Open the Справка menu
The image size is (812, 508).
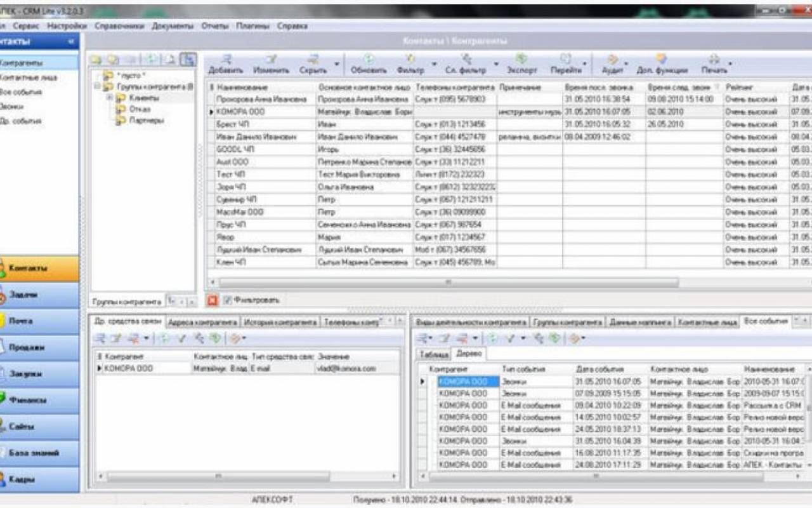pyautogui.click(x=292, y=26)
